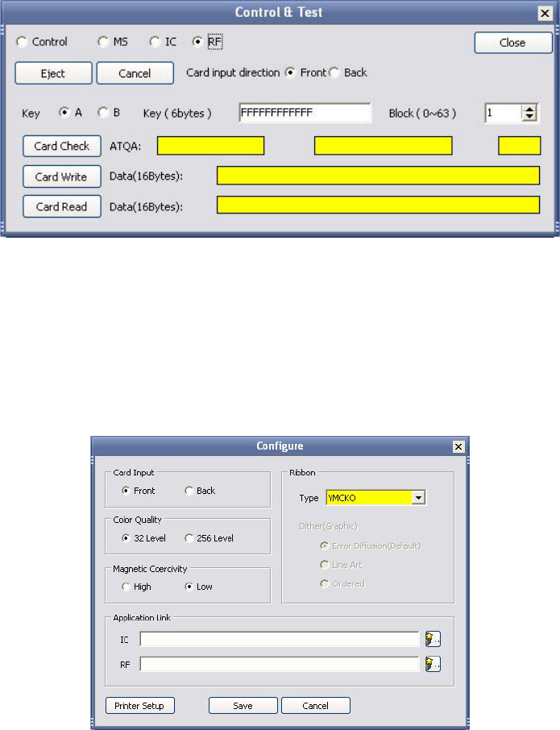Open the Ribbon Type YMCKO dropdown
This screenshot has width=560, height=730.
click(x=418, y=498)
